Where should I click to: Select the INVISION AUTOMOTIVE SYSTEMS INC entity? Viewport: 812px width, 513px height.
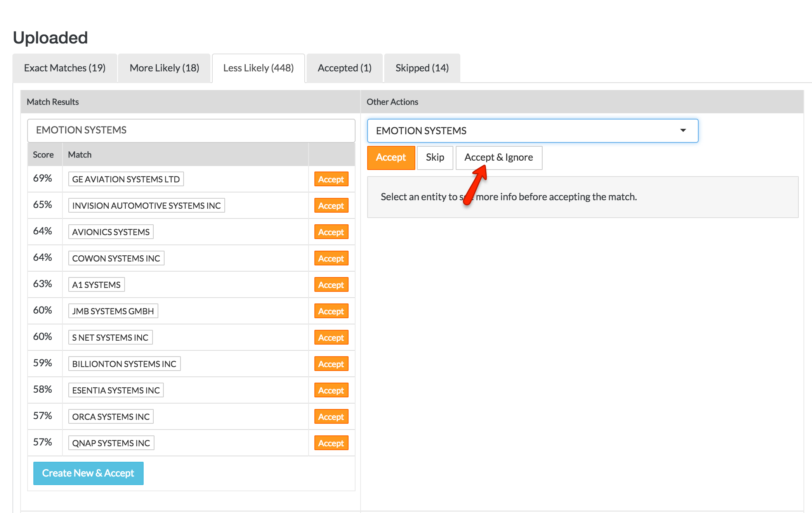(x=146, y=206)
